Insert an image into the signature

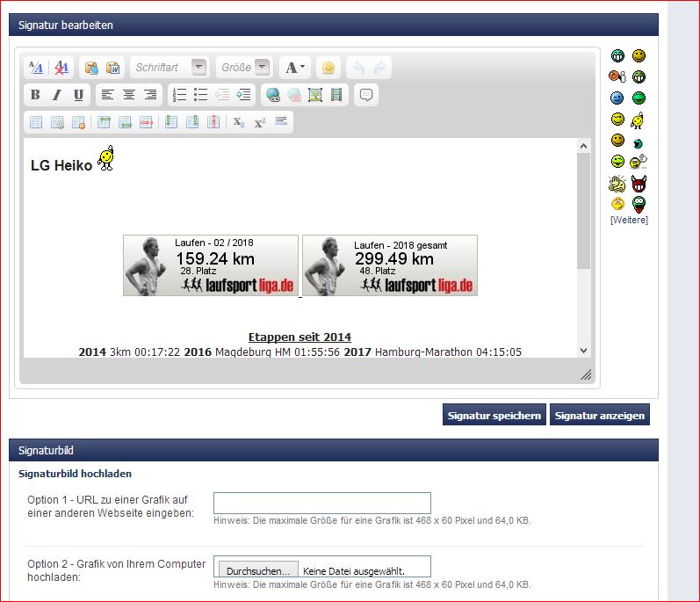coord(315,95)
